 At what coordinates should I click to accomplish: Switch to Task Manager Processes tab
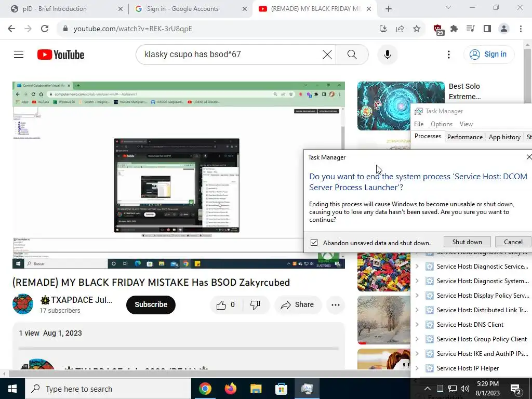click(x=428, y=136)
